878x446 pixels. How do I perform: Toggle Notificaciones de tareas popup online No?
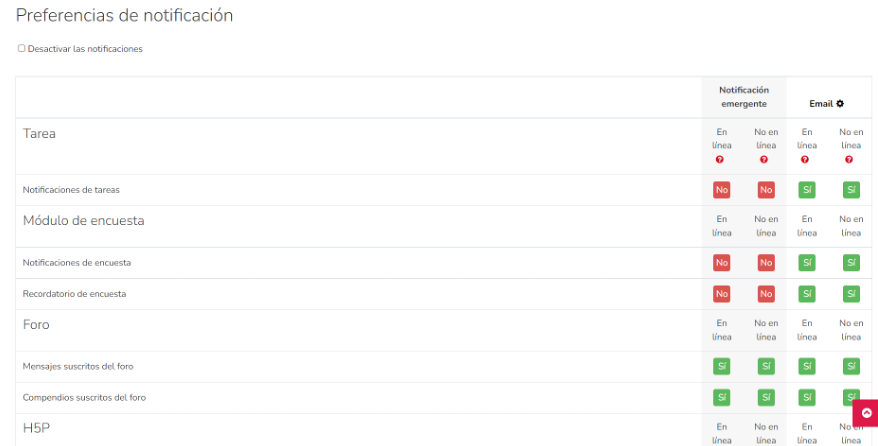(721, 190)
